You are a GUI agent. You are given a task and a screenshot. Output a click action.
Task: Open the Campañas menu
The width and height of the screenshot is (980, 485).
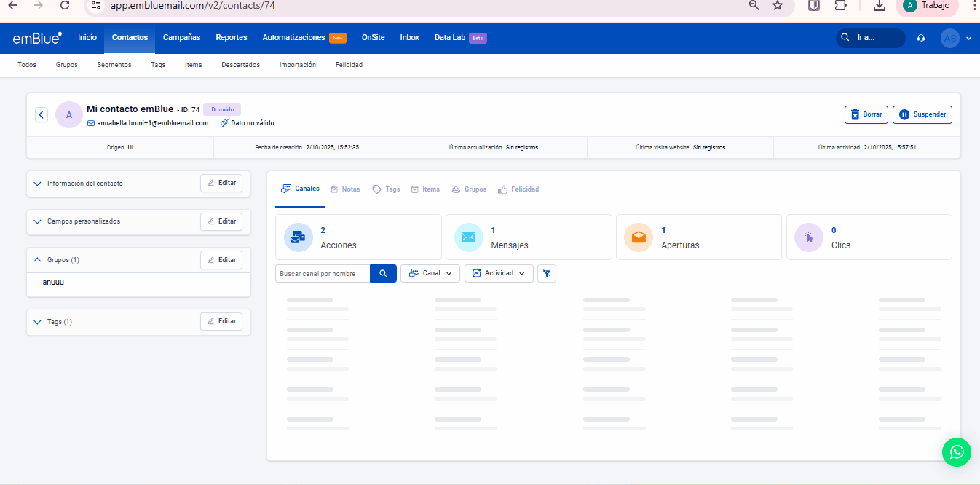[181, 38]
